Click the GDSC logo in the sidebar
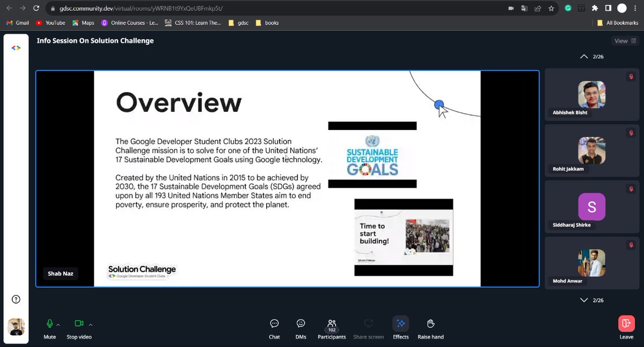The height and width of the screenshot is (347, 644). (x=16, y=48)
